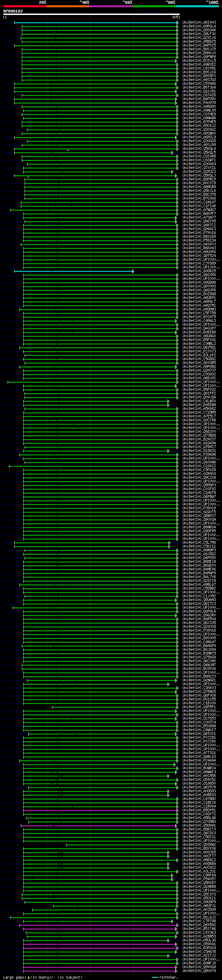This screenshot has height=980, width=222.
Task: Select hit UniRef100_P40978
Action: click(199, 103)
